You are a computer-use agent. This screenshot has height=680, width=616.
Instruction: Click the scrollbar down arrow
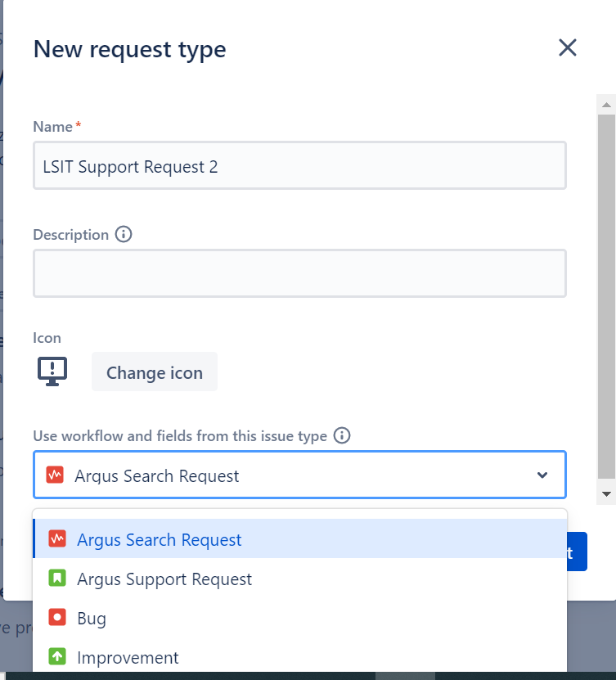coord(606,494)
